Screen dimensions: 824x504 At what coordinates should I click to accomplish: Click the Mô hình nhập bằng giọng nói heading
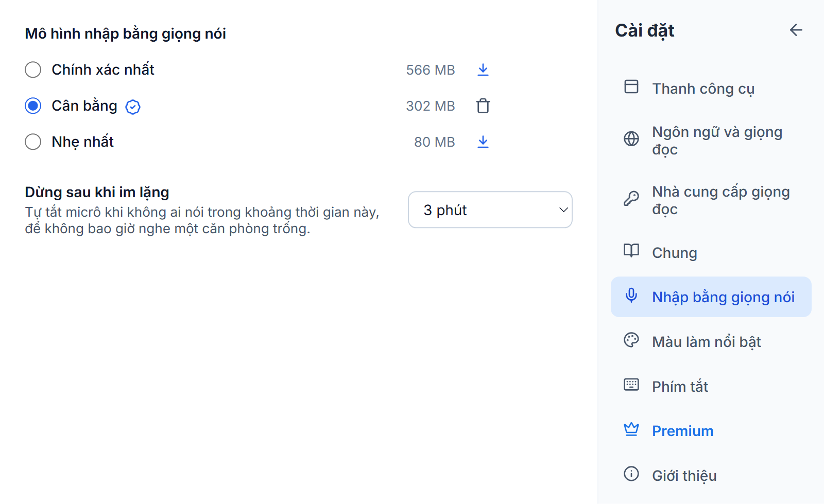125,34
